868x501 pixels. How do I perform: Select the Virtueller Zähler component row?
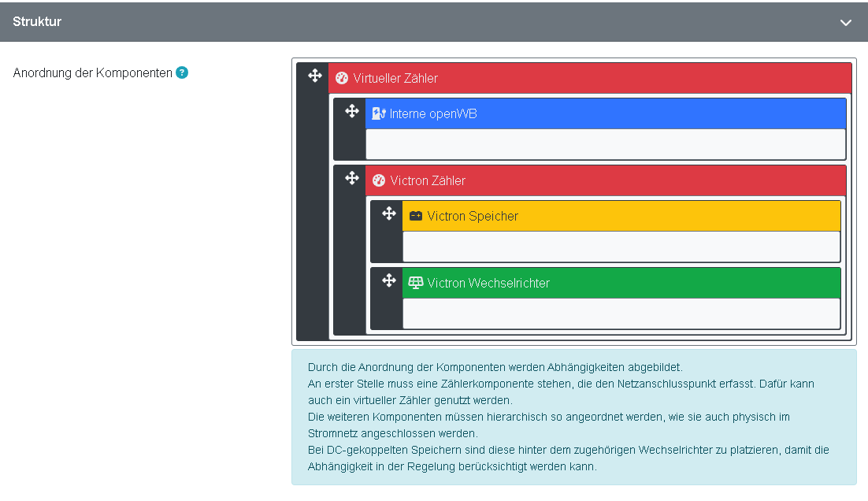pyautogui.click(x=589, y=78)
